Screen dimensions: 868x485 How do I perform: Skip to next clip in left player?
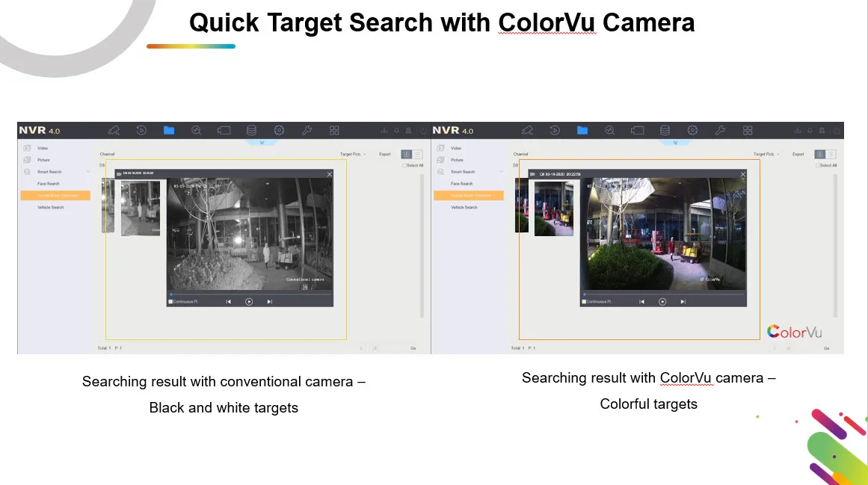coord(270,302)
